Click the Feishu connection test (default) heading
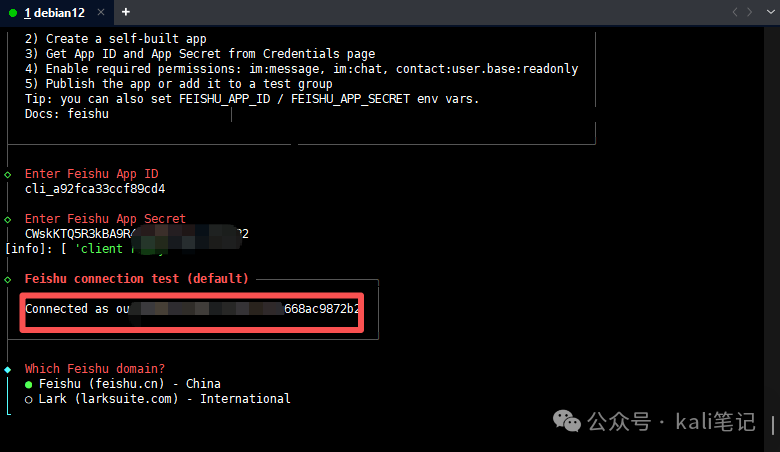Image resolution: width=780 pixels, height=452 pixels. tap(137, 279)
